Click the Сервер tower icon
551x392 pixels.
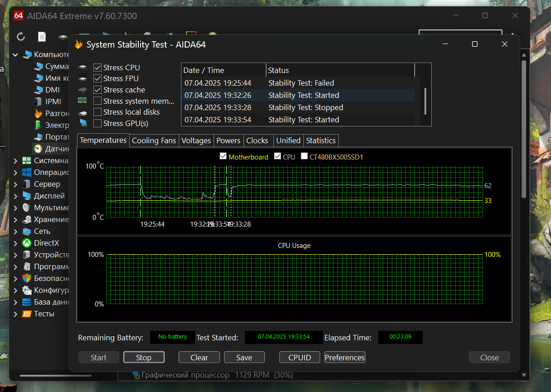27,184
